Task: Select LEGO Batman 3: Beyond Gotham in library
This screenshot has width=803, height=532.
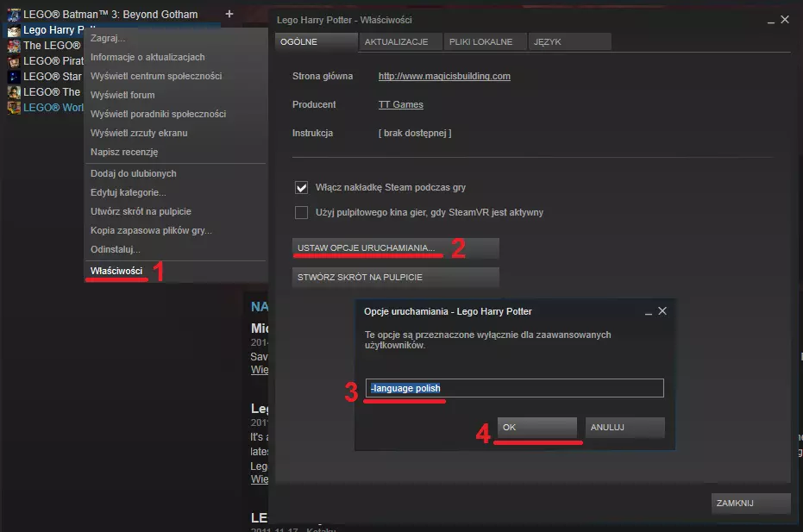Action: click(110, 15)
